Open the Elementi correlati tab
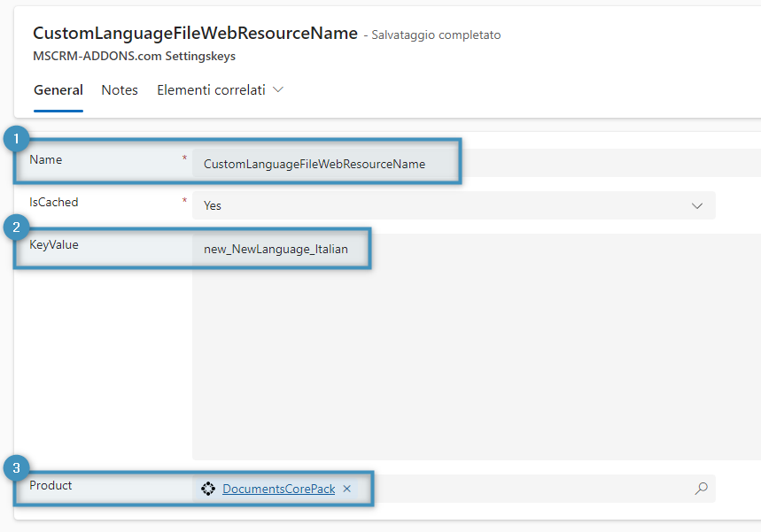The image size is (761, 532). pyautogui.click(x=211, y=90)
